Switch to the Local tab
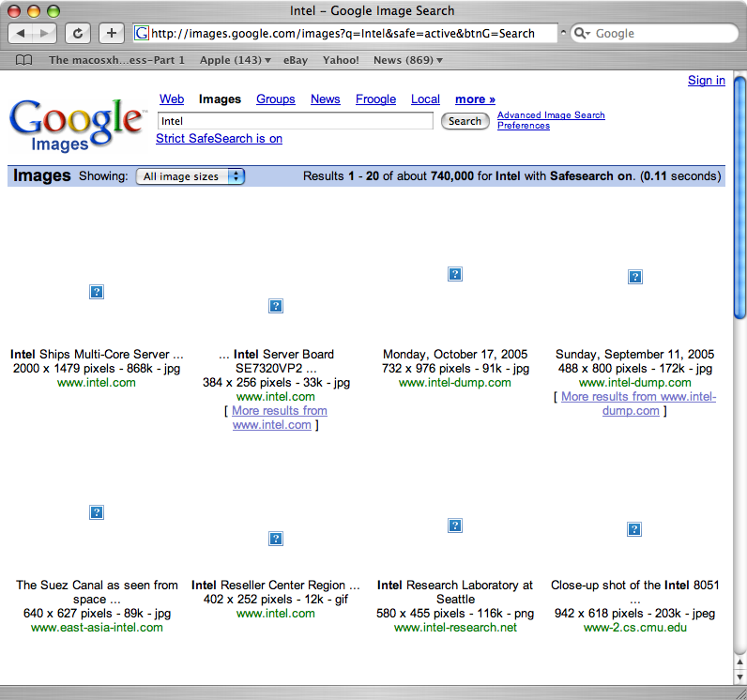 [x=425, y=99]
